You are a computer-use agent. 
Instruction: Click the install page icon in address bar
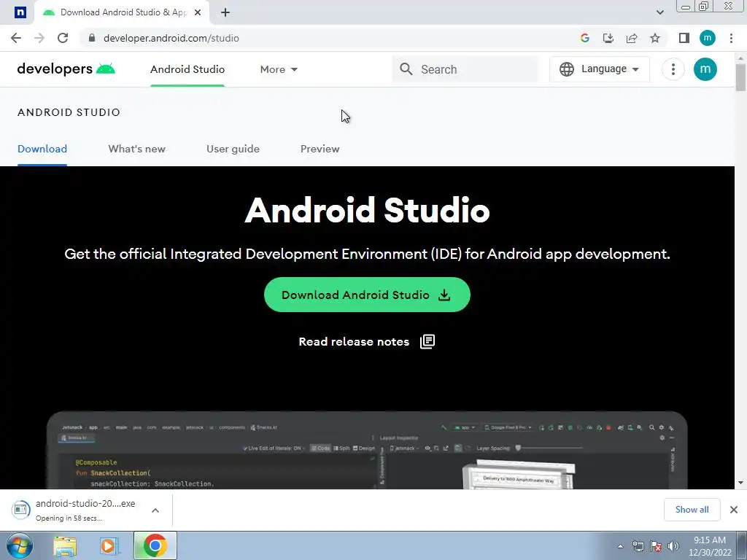(x=608, y=38)
